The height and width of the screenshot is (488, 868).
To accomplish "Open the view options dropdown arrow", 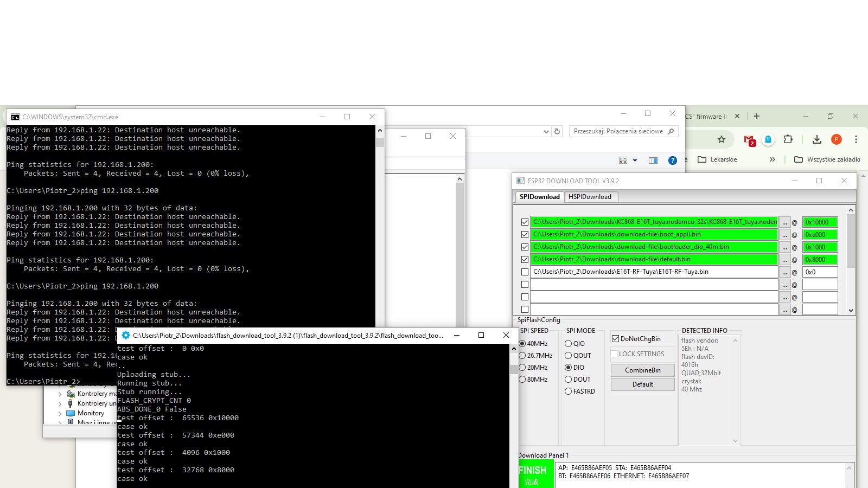I will pyautogui.click(x=635, y=160).
